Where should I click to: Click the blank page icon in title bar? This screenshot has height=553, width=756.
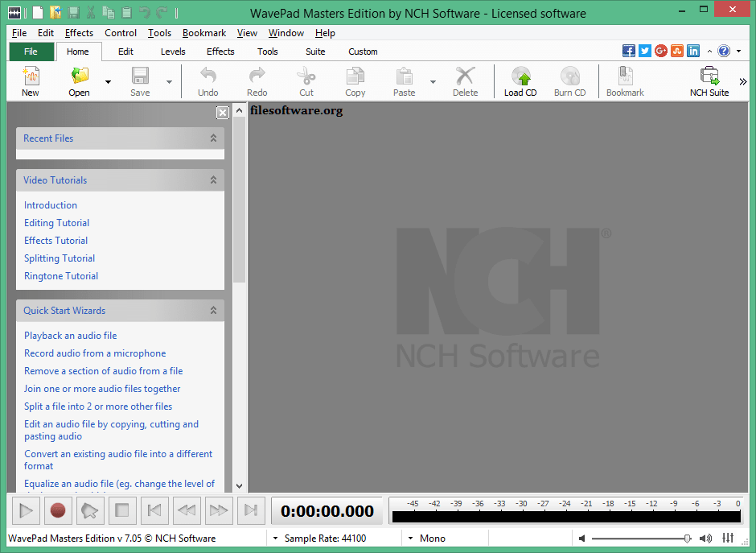(x=38, y=13)
